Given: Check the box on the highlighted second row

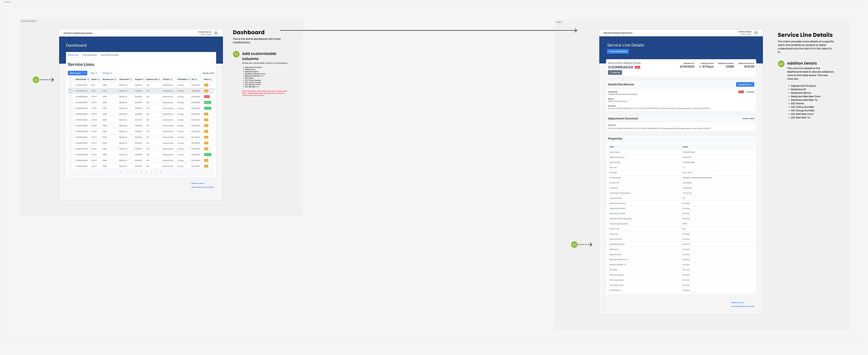Looking at the screenshot, I should (x=71, y=91).
